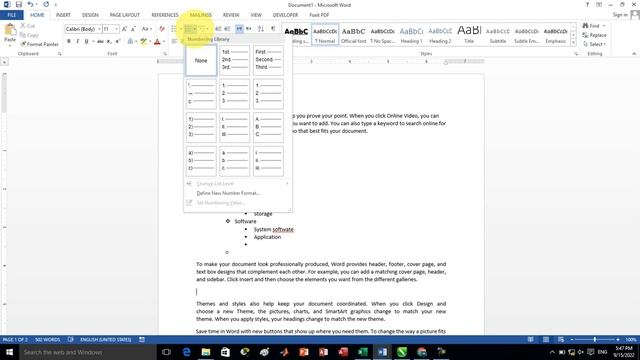
Task: Activate the Format Painter tool
Action: pyautogui.click(x=40, y=44)
